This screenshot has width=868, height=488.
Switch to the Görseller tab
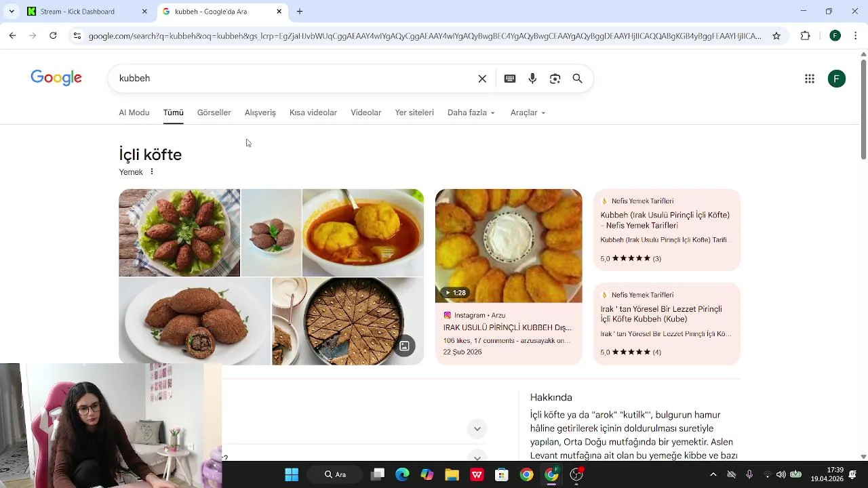click(x=214, y=113)
